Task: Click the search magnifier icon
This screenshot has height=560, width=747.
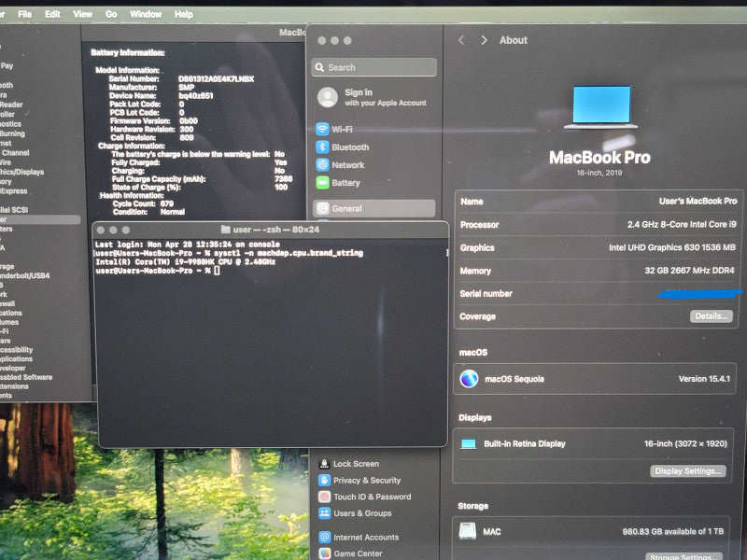Action: [x=319, y=67]
